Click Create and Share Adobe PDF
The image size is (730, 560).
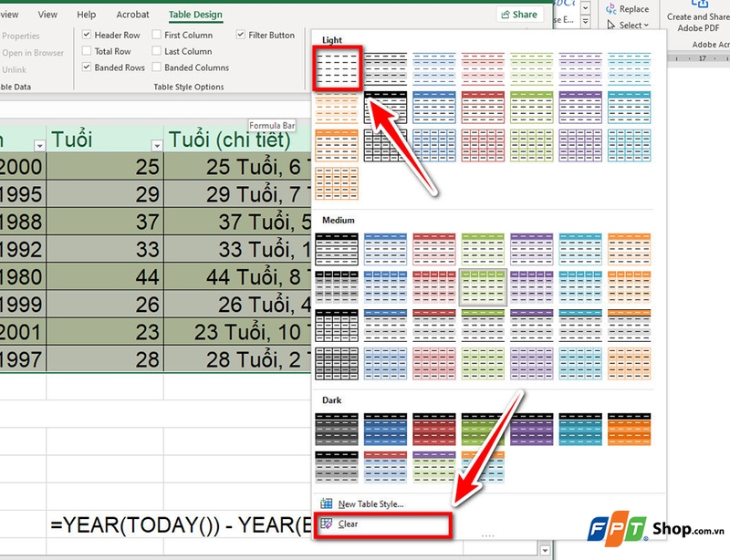pyautogui.click(x=698, y=18)
